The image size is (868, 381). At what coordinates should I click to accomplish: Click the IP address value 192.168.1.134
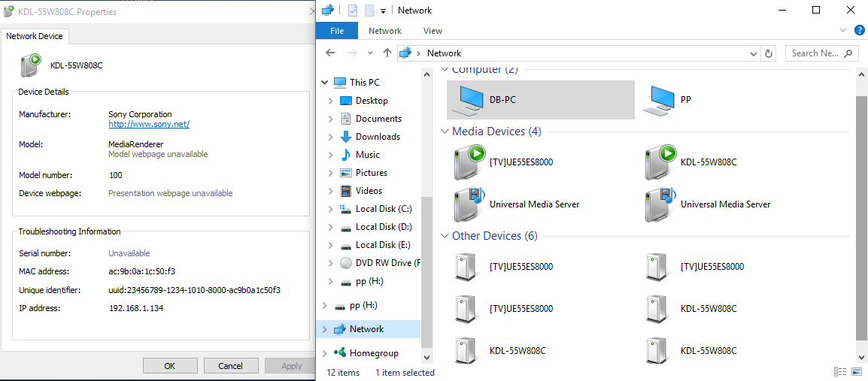coord(136,308)
